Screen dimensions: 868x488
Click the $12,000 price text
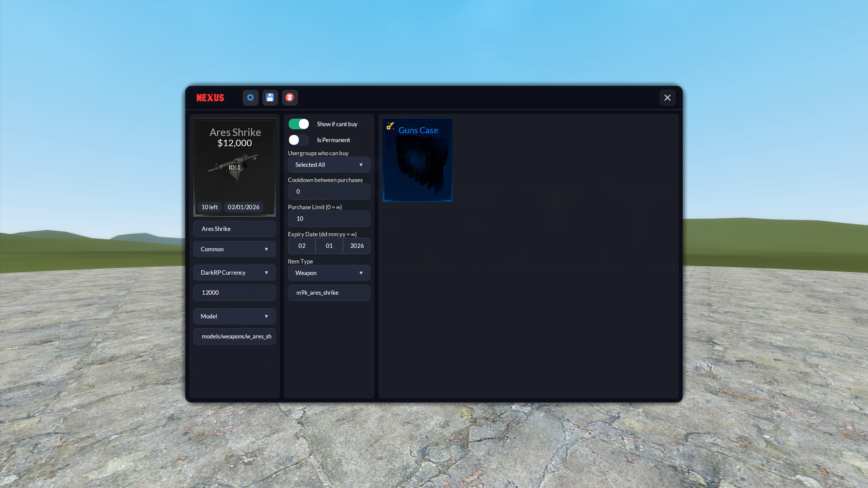(234, 143)
